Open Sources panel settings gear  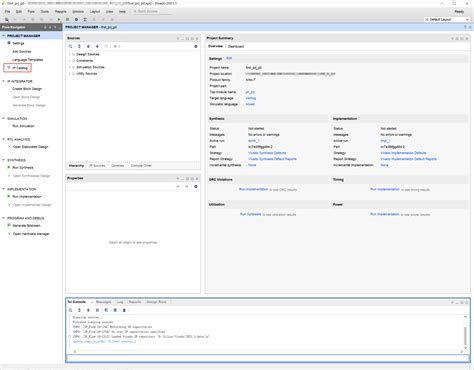point(196,46)
